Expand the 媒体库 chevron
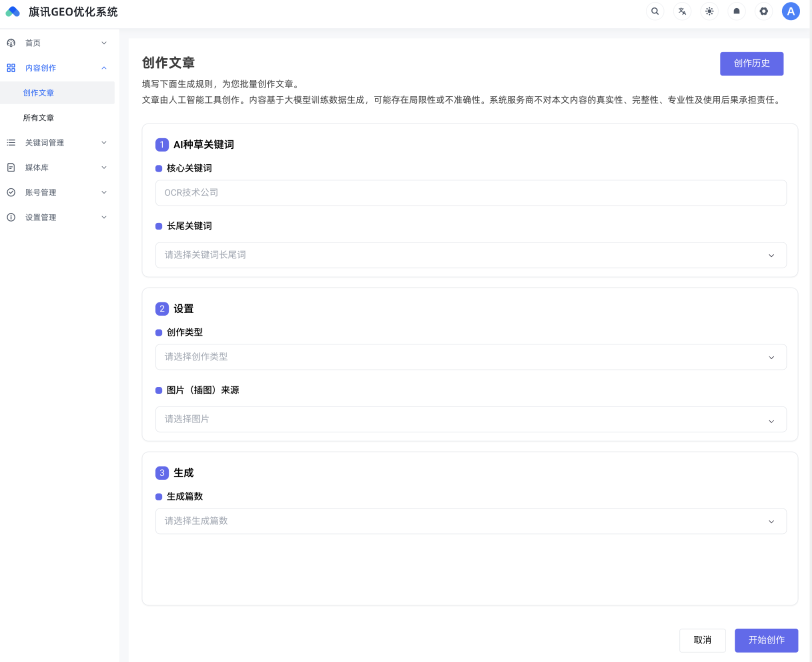Viewport: 812px width, 662px height. click(x=104, y=167)
